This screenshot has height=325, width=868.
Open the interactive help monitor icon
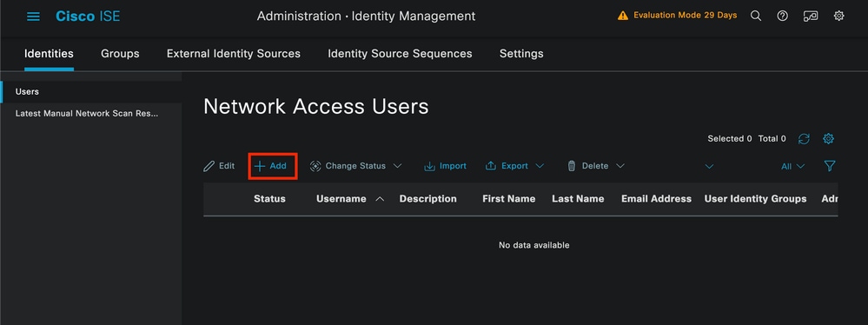click(811, 16)
